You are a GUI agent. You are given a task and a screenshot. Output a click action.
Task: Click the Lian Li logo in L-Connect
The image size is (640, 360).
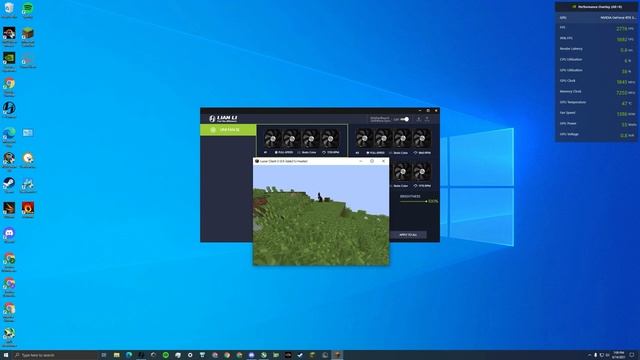tap(223, 118)
